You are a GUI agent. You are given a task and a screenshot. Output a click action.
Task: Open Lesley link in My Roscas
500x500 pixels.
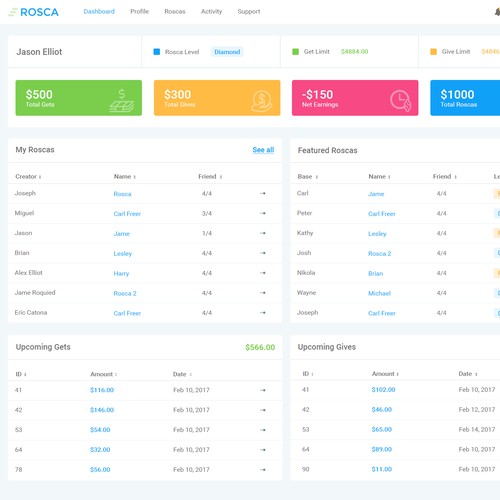123,254
